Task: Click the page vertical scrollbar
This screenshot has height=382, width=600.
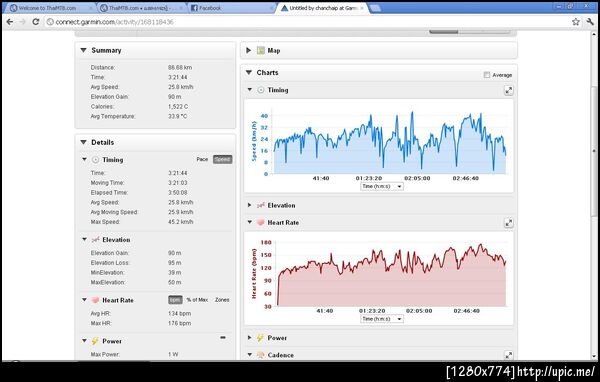Action: coord(594,152)
